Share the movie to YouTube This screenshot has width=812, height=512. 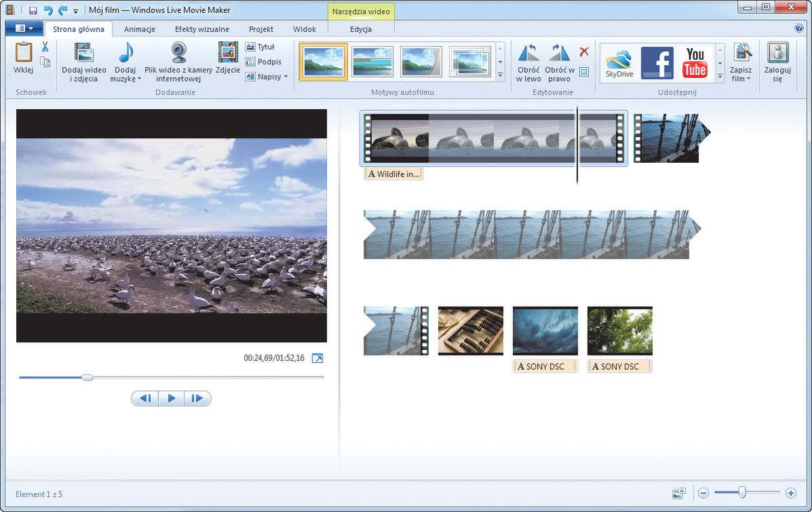tap(695, 63)
